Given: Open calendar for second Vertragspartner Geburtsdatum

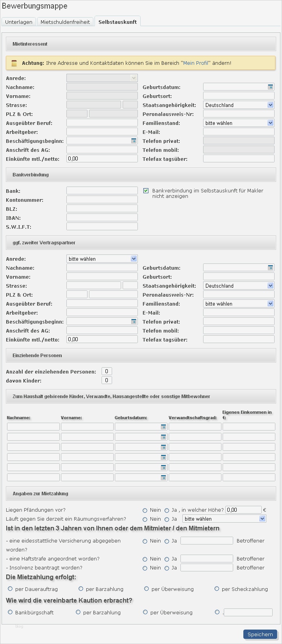Looking at the screenshot, I should click(271, 267).
